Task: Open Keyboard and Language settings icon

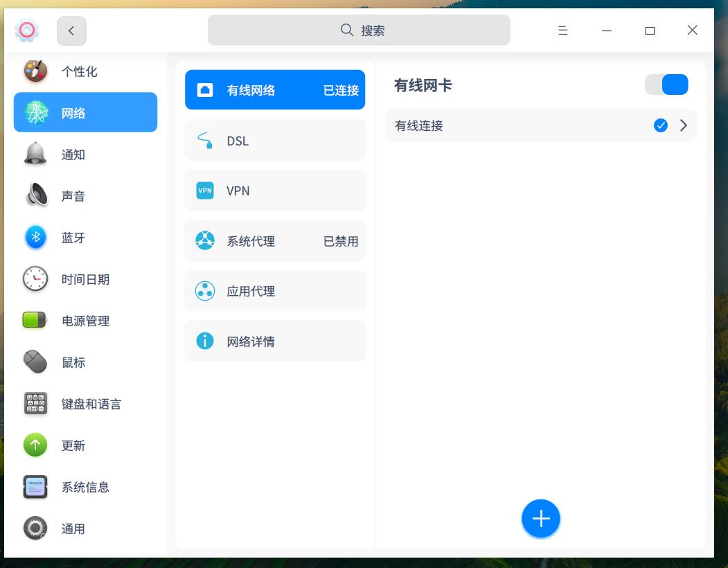Action: pos(35,404)
